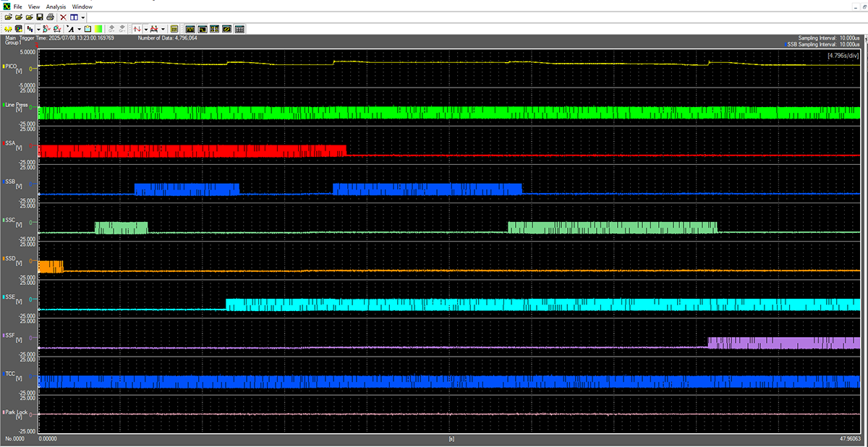
Task: Click the Save floppy disk icon
Action: [40, 17]
